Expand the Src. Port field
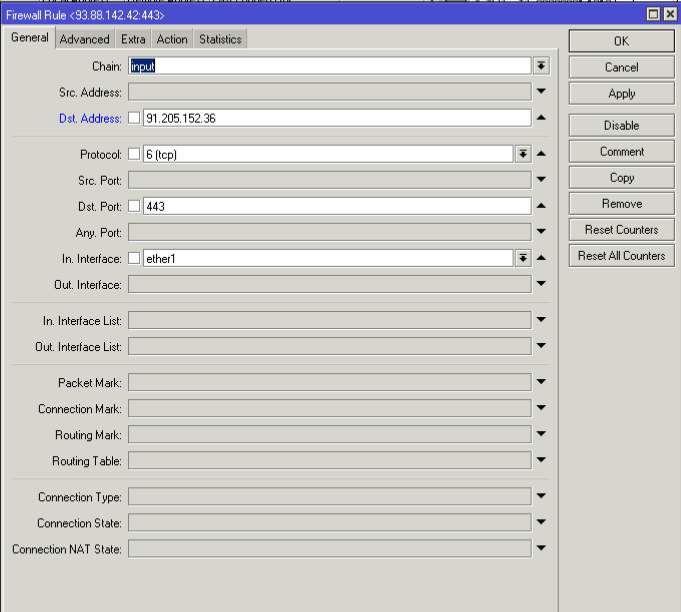 pos(541,179)
